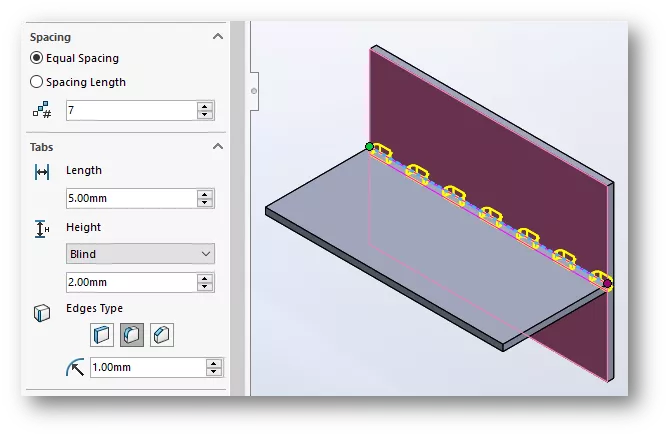Select the sharp edge type button
The image size is (670, 438).
102,335
